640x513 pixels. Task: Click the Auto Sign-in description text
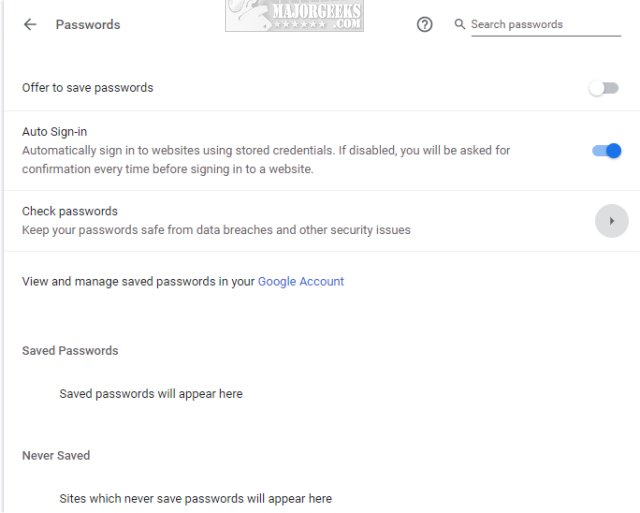[266, 160]
